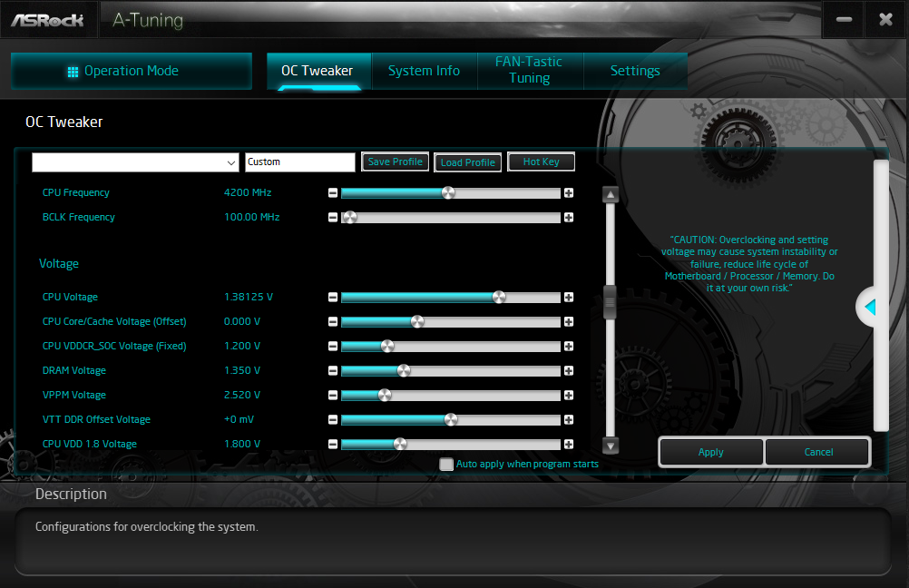This screenshot has height=588, width=909.
Task: Click the 2.520 V VPPM Voltage value
Action: pos(241,395)
